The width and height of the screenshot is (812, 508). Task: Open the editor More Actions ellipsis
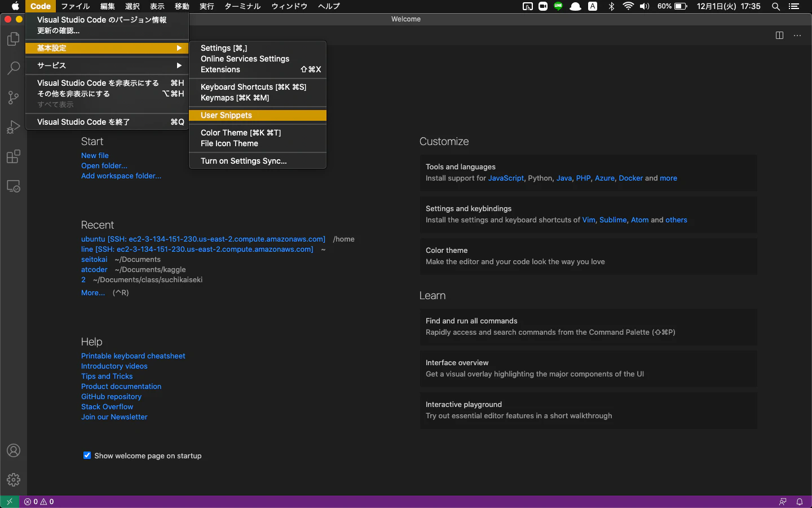[x=797, y=36]
